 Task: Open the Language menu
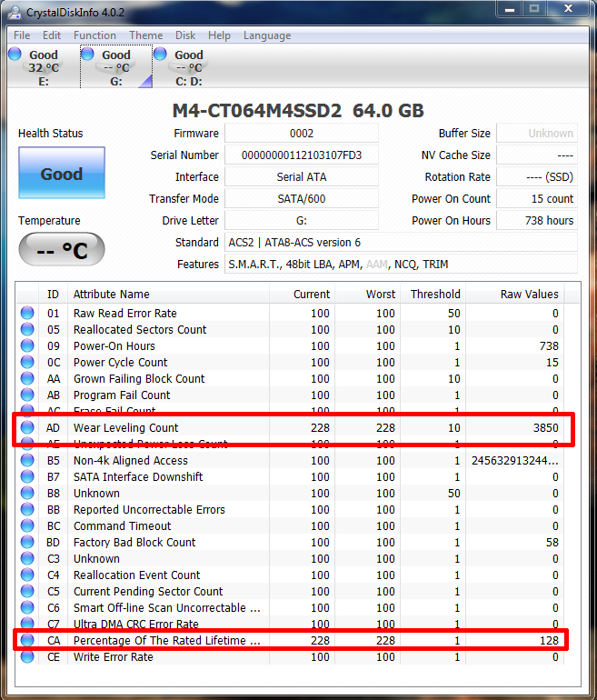[x=267, y=35]
